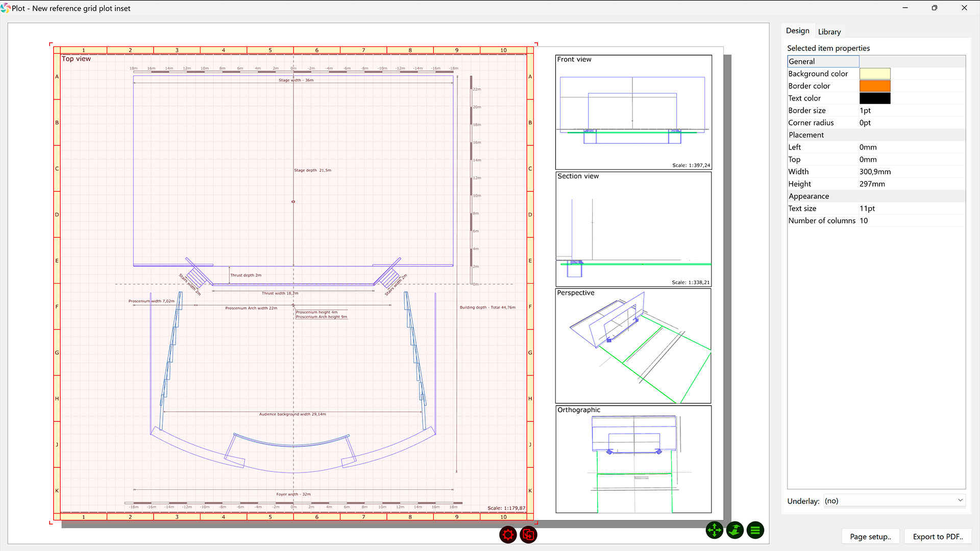The height and width of the screenshot is (551, 980).
Task: Click the top-left red selection corner handle
Action: pyautogui.click(x=51, y=45)
